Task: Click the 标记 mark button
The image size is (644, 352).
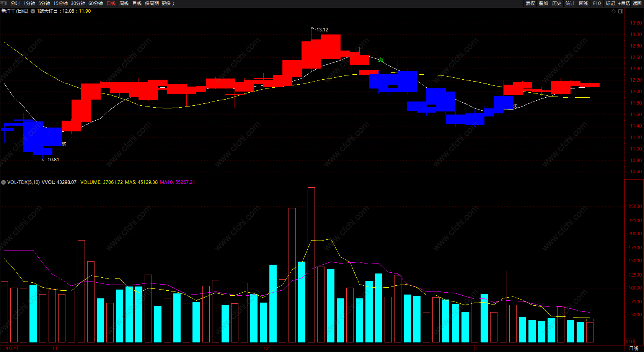Action: [x=610, y=3]
